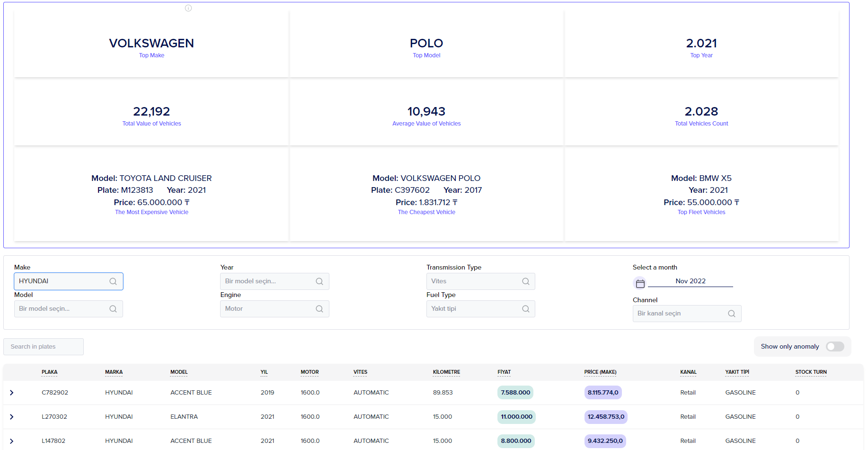This screenshot has height=450, width=868.
Task: Click the Search in plates field
Action: pyautogui.click(x=44, y=347)
